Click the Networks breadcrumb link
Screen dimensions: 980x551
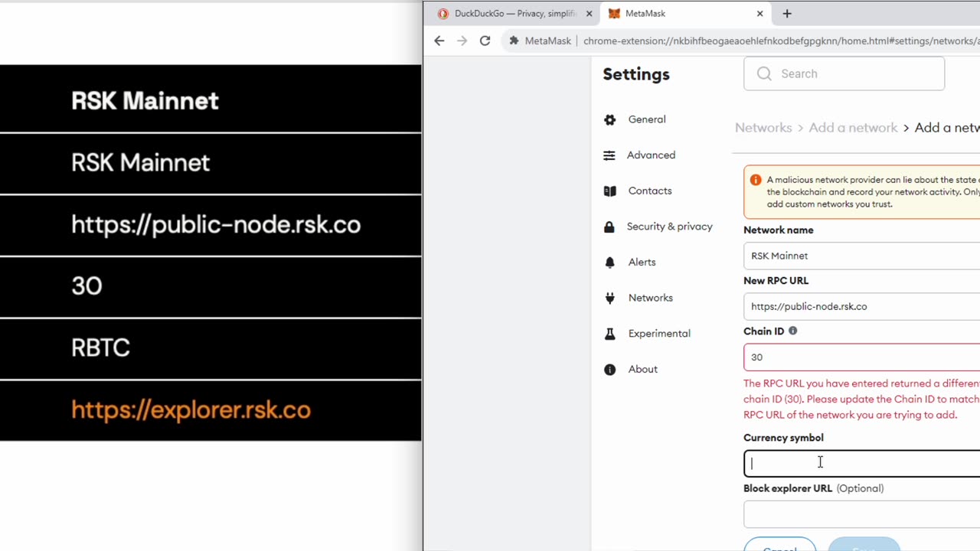pos(763,128)
